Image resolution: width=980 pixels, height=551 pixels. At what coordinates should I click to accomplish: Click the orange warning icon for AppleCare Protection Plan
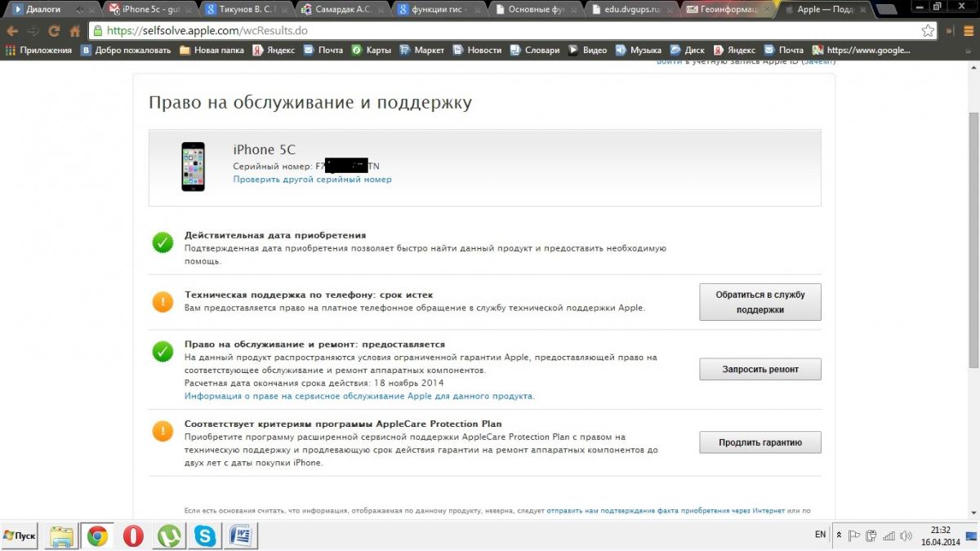tap(163, 430)
